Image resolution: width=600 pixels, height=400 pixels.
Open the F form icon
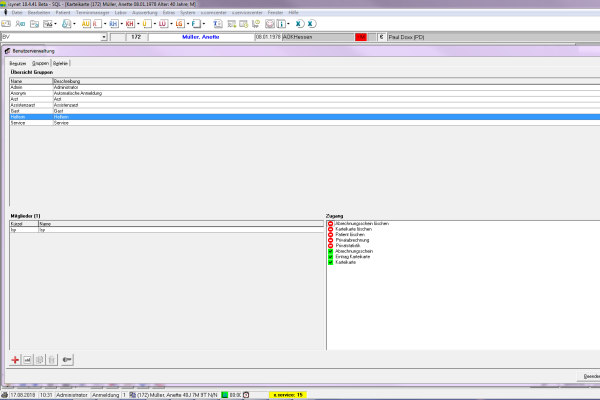click(x=196, y=24)
